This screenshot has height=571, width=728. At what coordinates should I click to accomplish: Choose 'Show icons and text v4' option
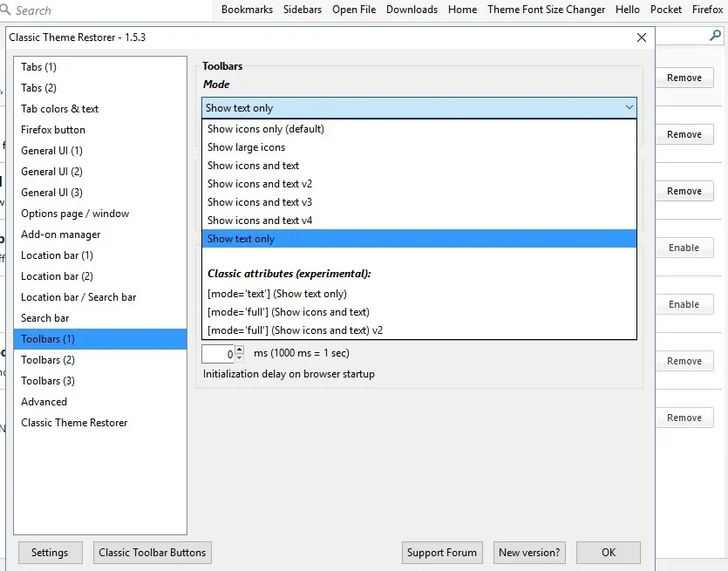(419, 221)
